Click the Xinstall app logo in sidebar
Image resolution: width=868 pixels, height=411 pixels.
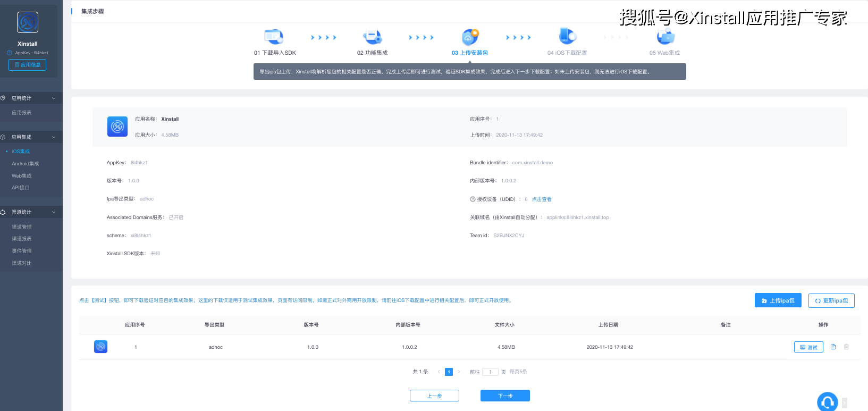point(28,22)
